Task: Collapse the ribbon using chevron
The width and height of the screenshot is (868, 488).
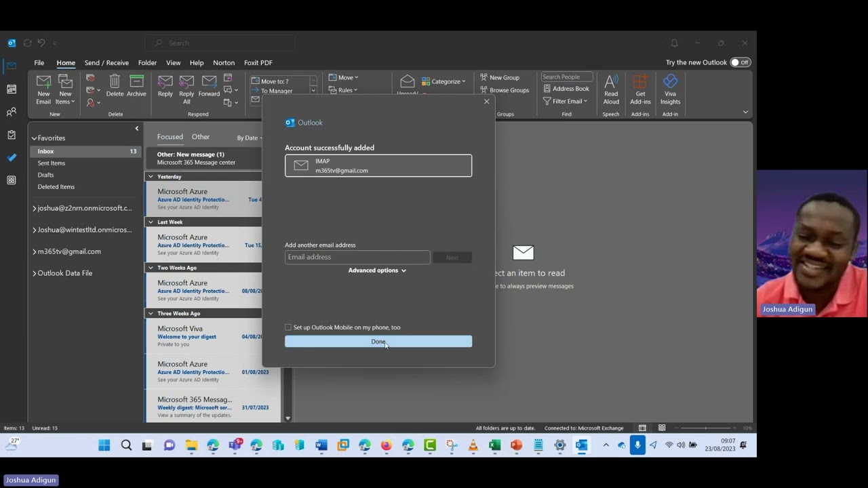Action: [745, 113]
